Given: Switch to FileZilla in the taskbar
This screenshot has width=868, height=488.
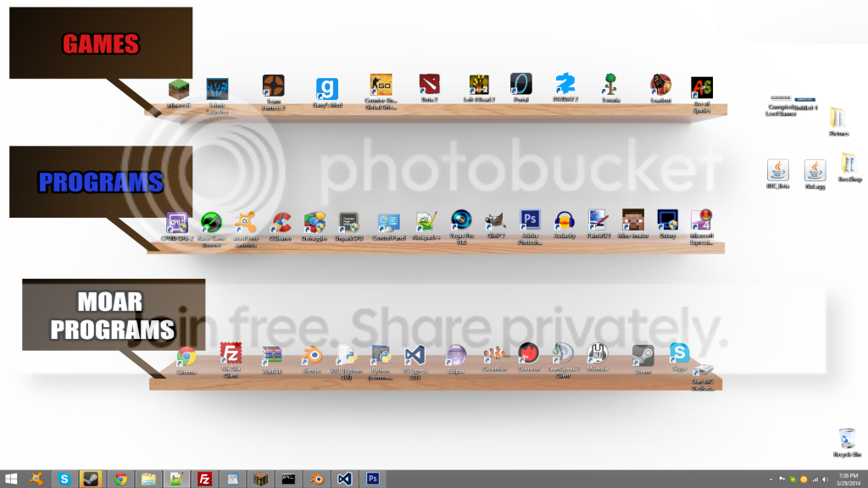Looking at the screenshot, I should pos(204,479).
